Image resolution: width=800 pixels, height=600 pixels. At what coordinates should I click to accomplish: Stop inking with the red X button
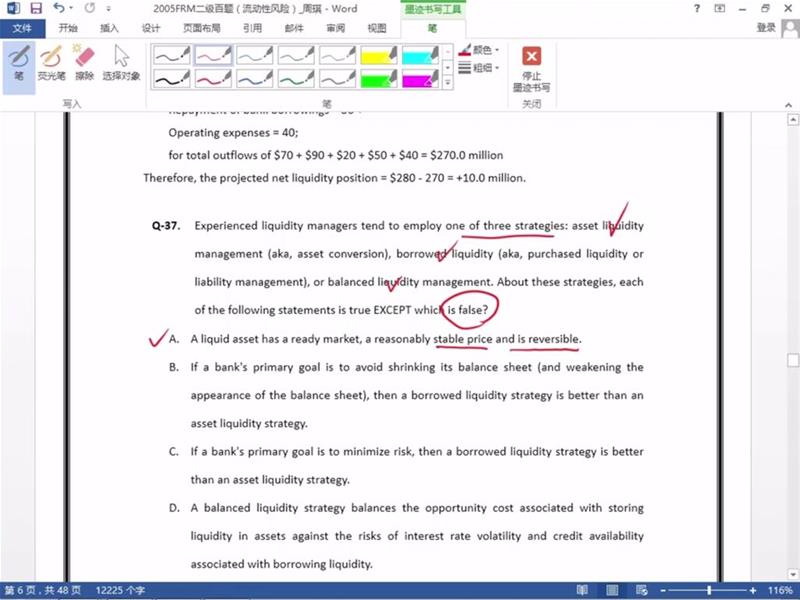coord(531,68)
